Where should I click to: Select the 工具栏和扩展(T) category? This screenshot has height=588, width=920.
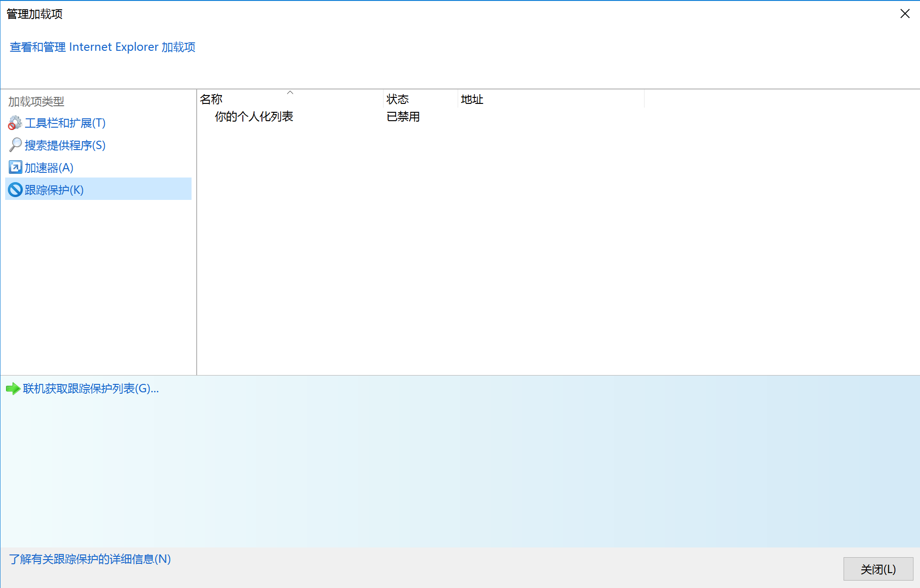[x=65, y=123]
